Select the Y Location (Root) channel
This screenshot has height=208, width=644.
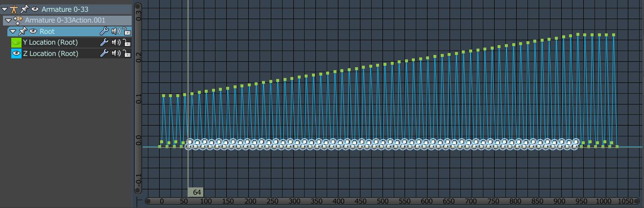click(50, 43)
